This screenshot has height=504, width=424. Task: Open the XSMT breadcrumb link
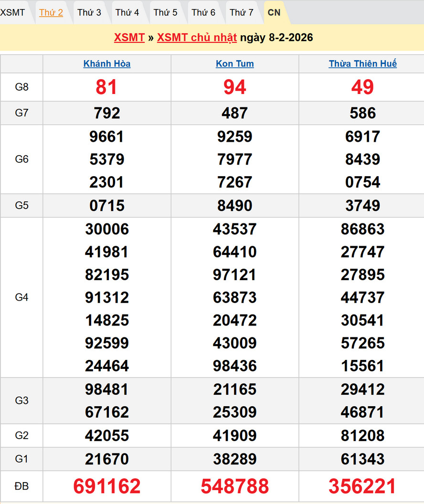129,38
